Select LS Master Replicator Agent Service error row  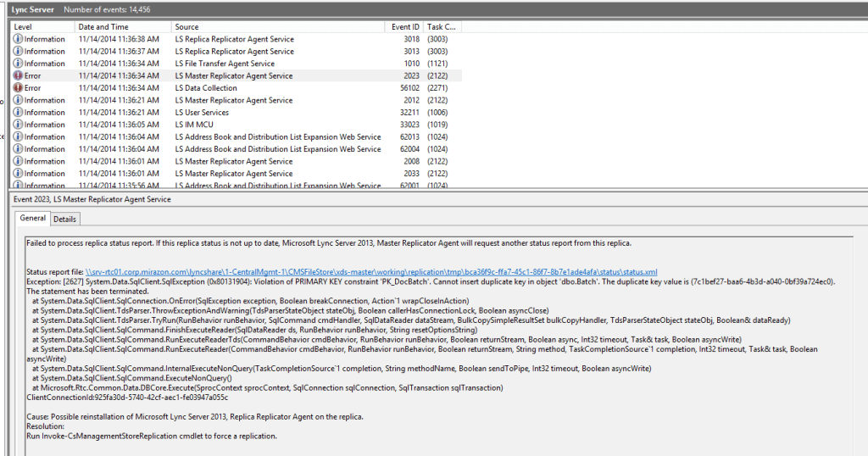pyautogui.click(x=236, y=75)
